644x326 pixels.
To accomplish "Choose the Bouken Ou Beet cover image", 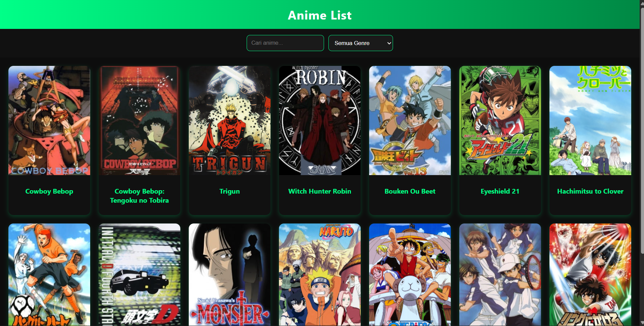I will [x=410, y=120].
